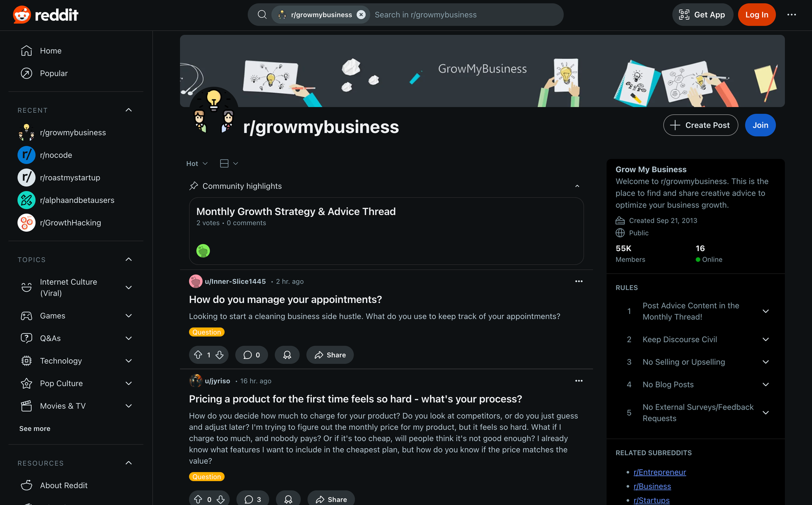
Task: Open comments on the appointments post
Action: [251, 355]
